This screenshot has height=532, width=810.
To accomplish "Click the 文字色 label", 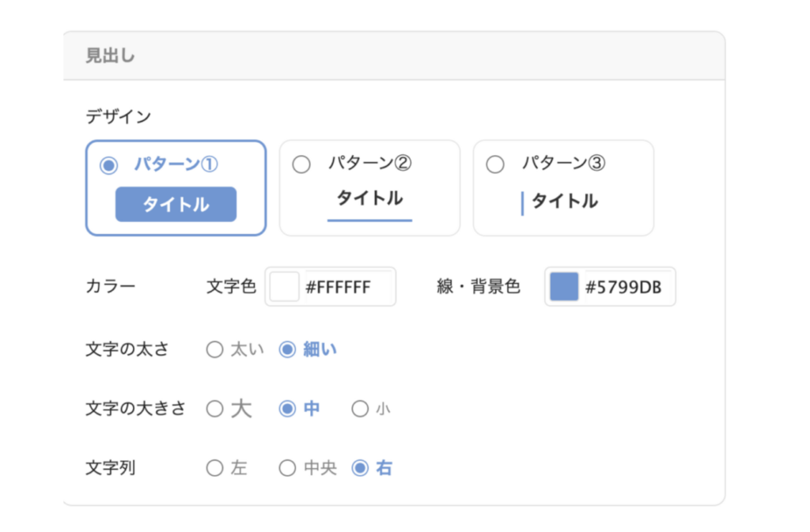I will tap(231, 286).
